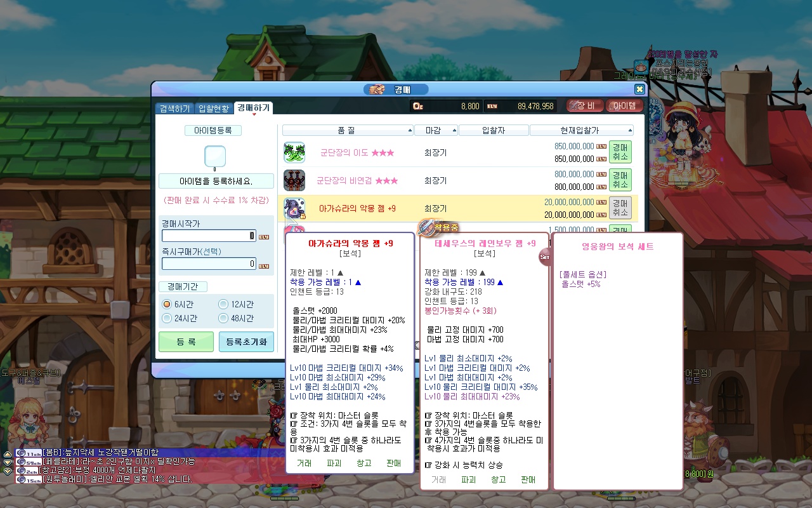
Task: Click the 등록초기화 reset button
Action: click(246, 342)
